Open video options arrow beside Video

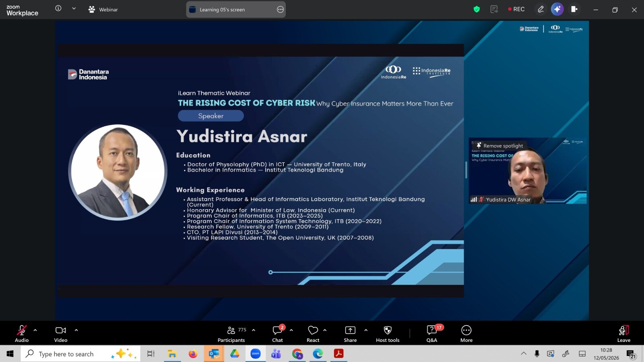pyautogui.click(x=76, y=330)
